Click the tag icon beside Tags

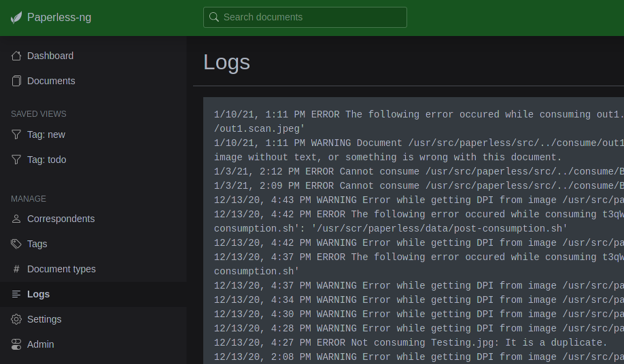click(16, 244)
